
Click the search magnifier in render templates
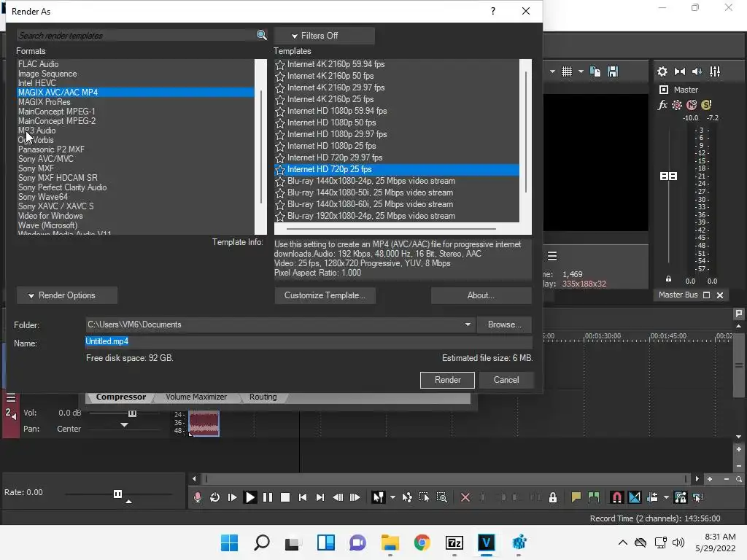pyautogui.click(x=261, y=35)
